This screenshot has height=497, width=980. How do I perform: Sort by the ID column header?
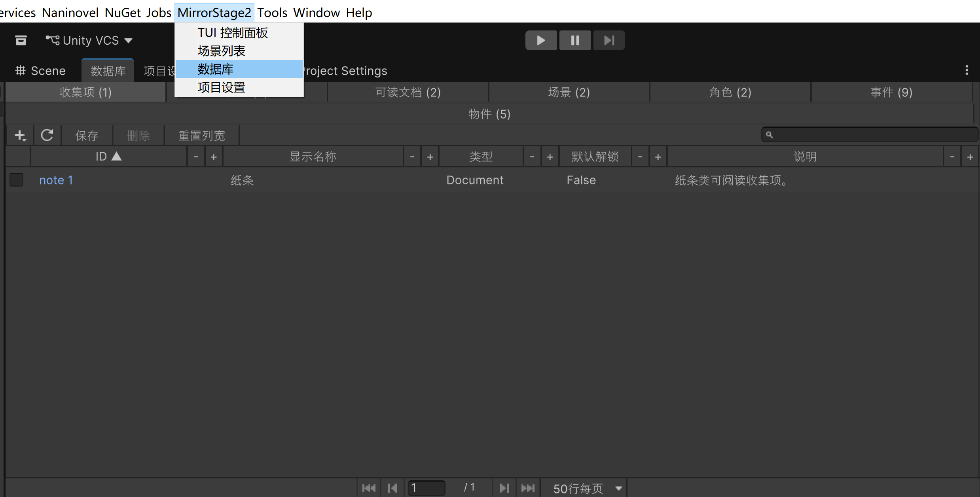[x=108, y=157]
